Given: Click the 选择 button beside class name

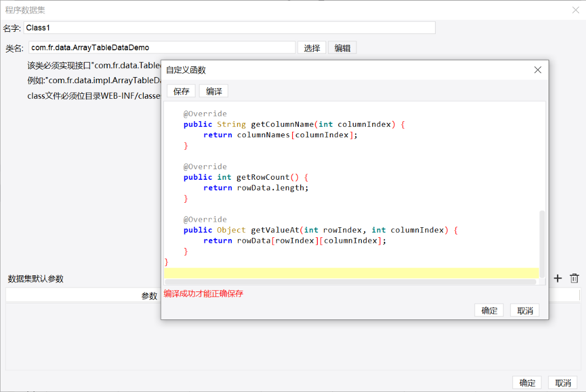Looking at the screenshot, I should (x=312, y=48).
